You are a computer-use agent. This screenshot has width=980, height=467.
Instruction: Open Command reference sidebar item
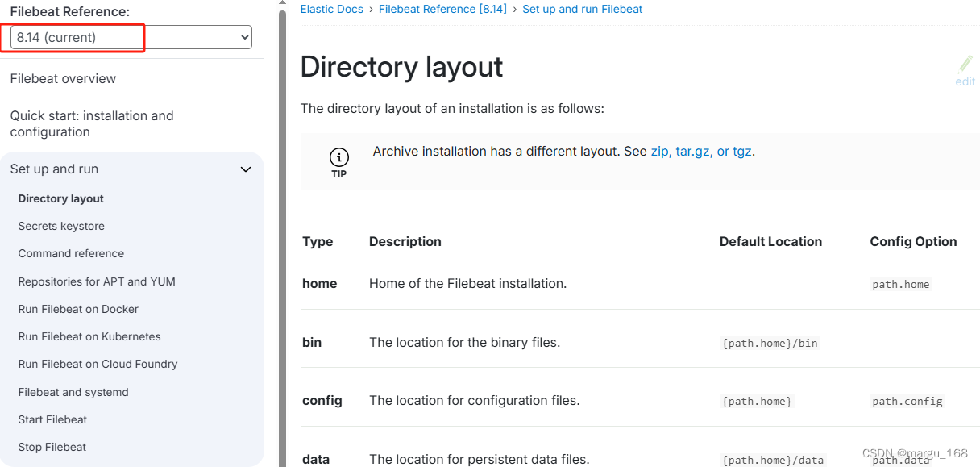(x=71, y=253)
